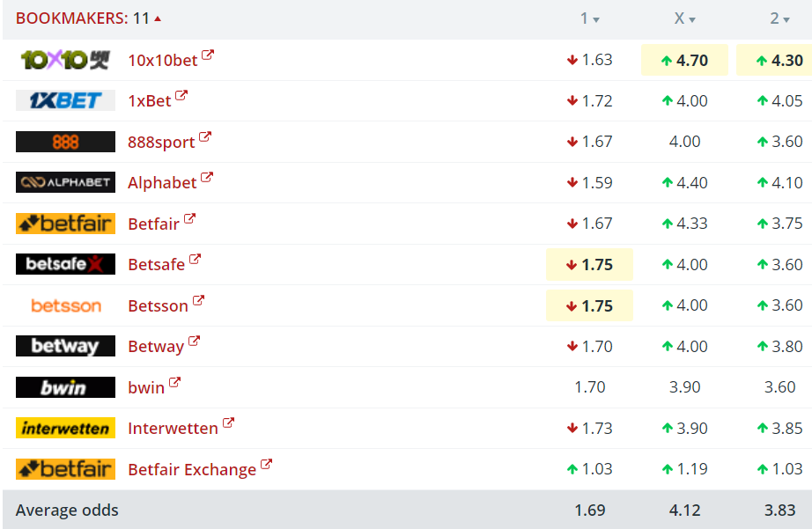Open the 888sport bookmaker link
The width and height of the screenshot is (812, 529).
[162, 142]
